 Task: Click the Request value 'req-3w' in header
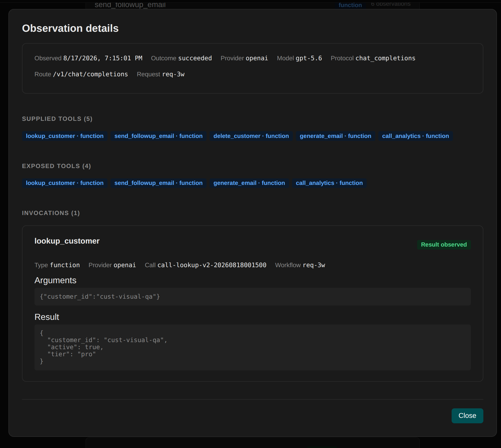(x=173, y=74)
